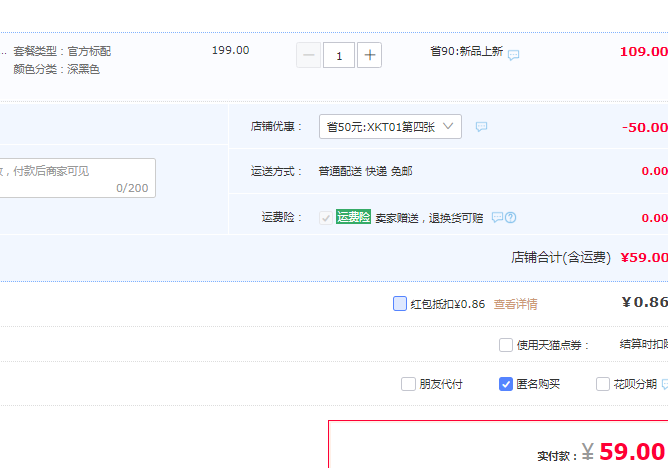The width and height of the screenshot is (668, 468).
Task: Click the 省90:新品上新 promotion text
Action: [x=466, y=52]
